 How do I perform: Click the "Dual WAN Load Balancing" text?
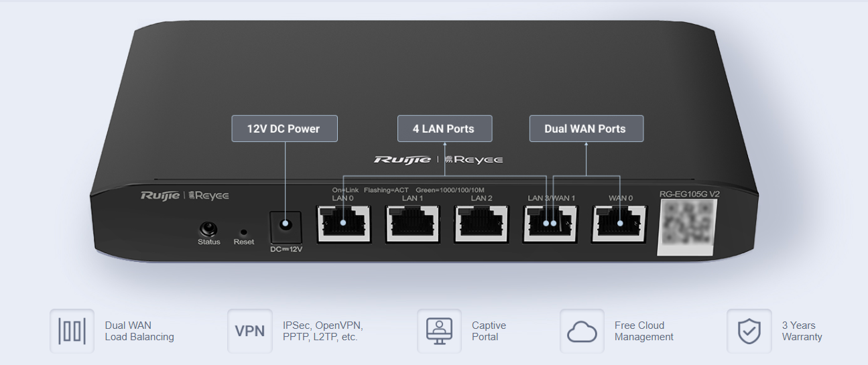(139, 331)
